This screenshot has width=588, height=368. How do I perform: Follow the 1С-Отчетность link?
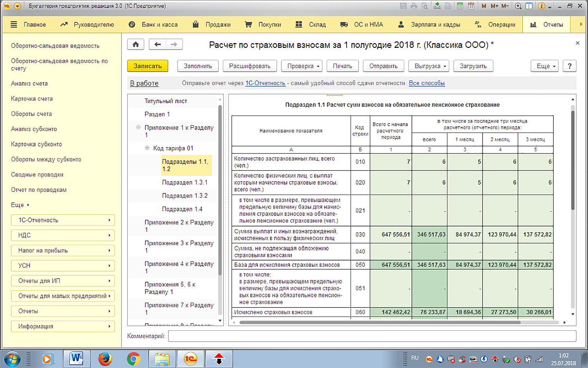click(265, 83)
